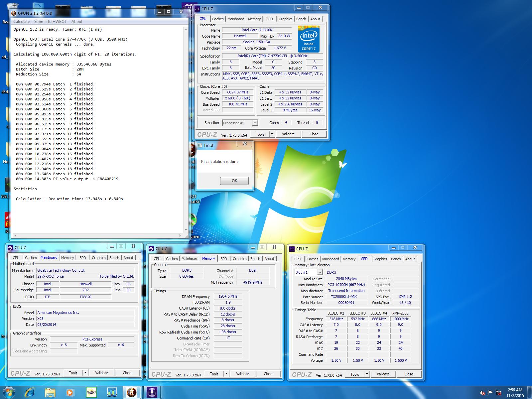Screen dimensions: 532x399
Task: Open the taskbar icon left of GPUPI
Action: tap(112, 393)
